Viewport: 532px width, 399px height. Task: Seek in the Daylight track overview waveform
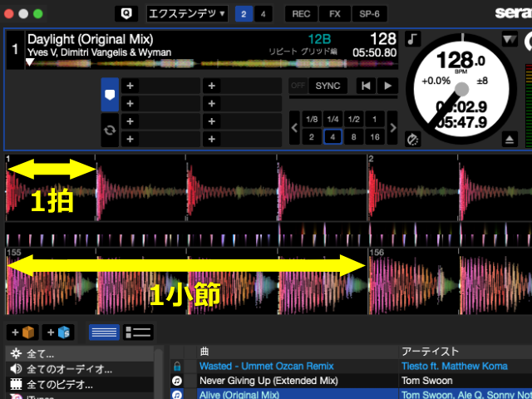tap(213, 63)
